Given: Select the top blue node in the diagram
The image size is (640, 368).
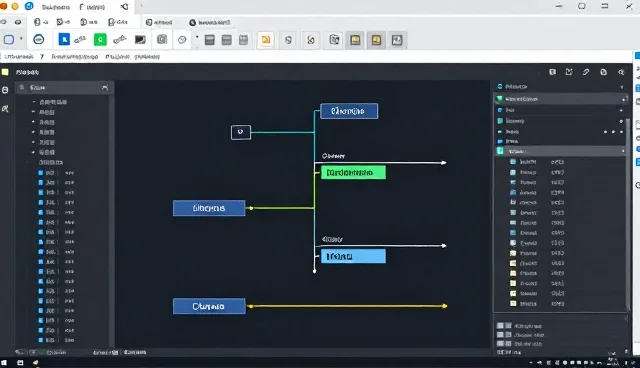Looking at the screenshot, I should tap(349, 111).
